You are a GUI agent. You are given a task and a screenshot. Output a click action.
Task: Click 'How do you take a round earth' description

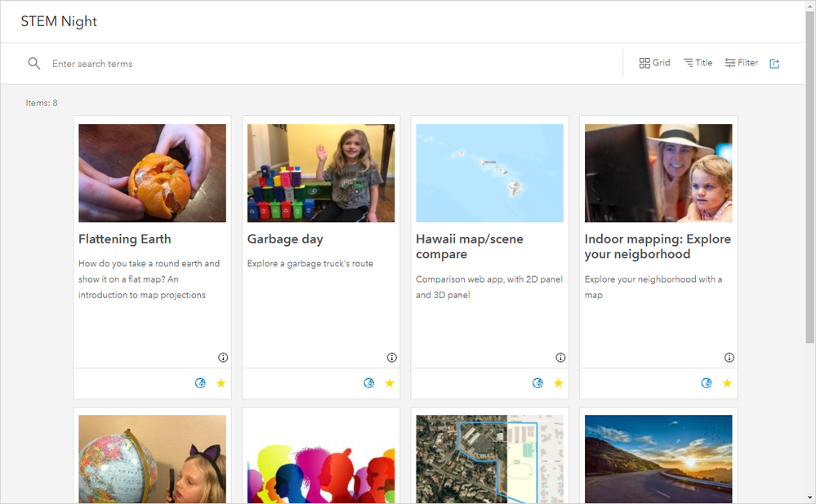(x=149, y=279)
